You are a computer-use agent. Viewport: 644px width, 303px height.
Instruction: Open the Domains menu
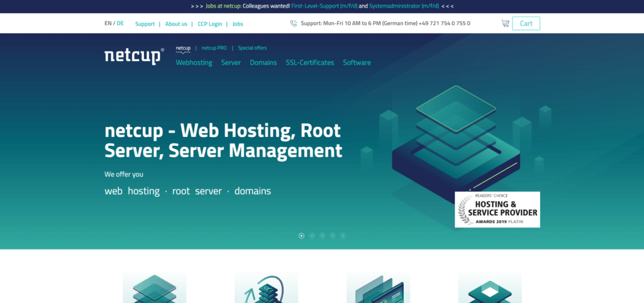[264, 63]
